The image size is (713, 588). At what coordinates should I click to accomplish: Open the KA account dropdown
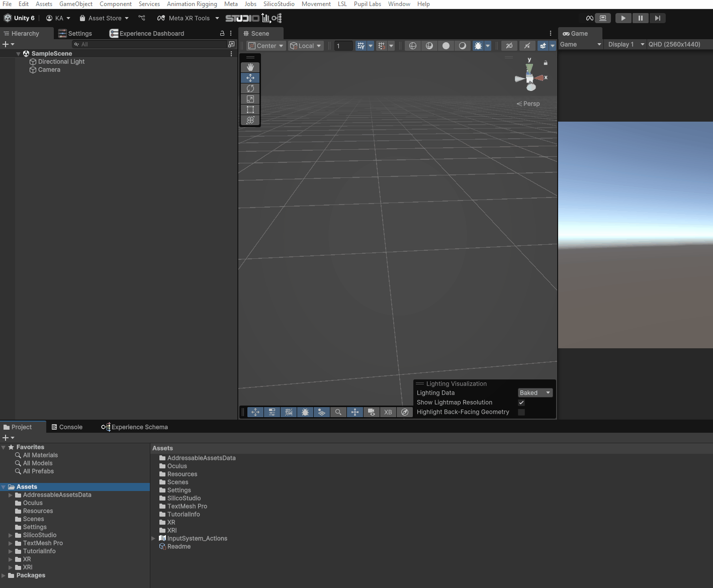[58, 18]
